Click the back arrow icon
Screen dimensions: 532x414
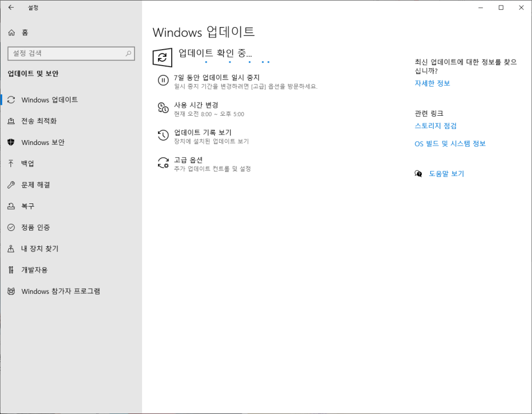tap(11, 8)
